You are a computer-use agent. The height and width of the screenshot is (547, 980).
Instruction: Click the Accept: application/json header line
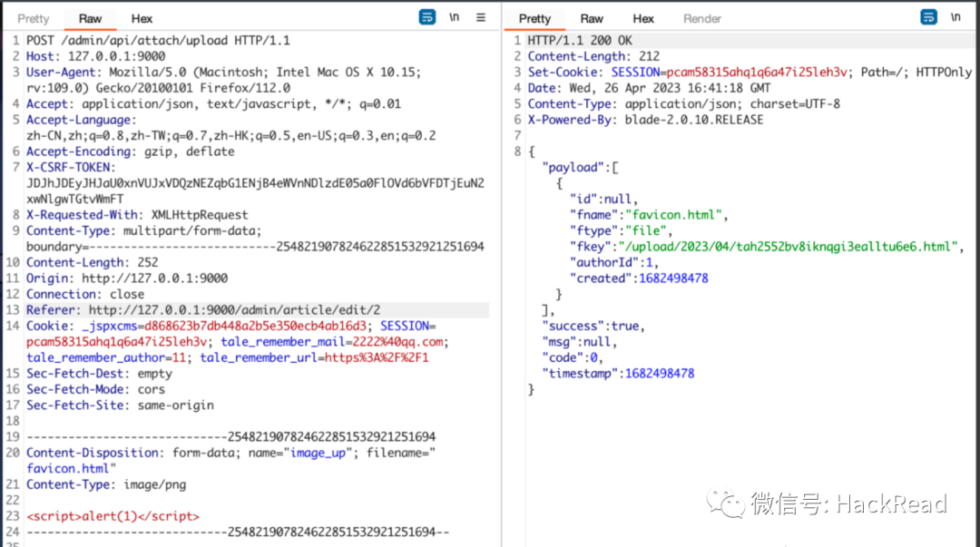(214, 103)
